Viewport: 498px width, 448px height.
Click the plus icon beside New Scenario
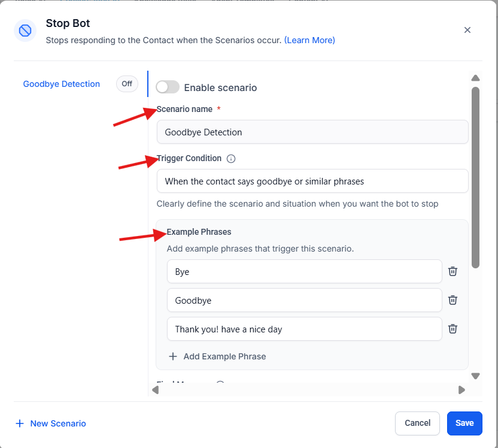[x=20, y=423]
